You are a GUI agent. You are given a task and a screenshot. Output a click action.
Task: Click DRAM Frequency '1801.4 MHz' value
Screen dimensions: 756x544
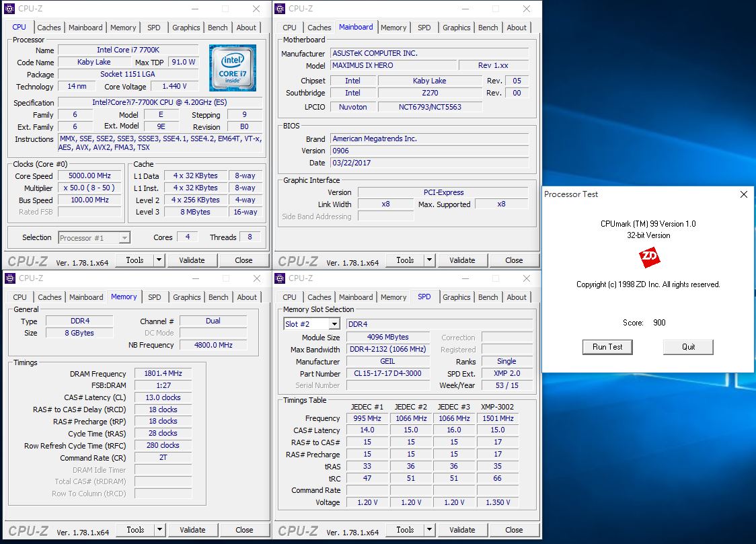(163, 373)
